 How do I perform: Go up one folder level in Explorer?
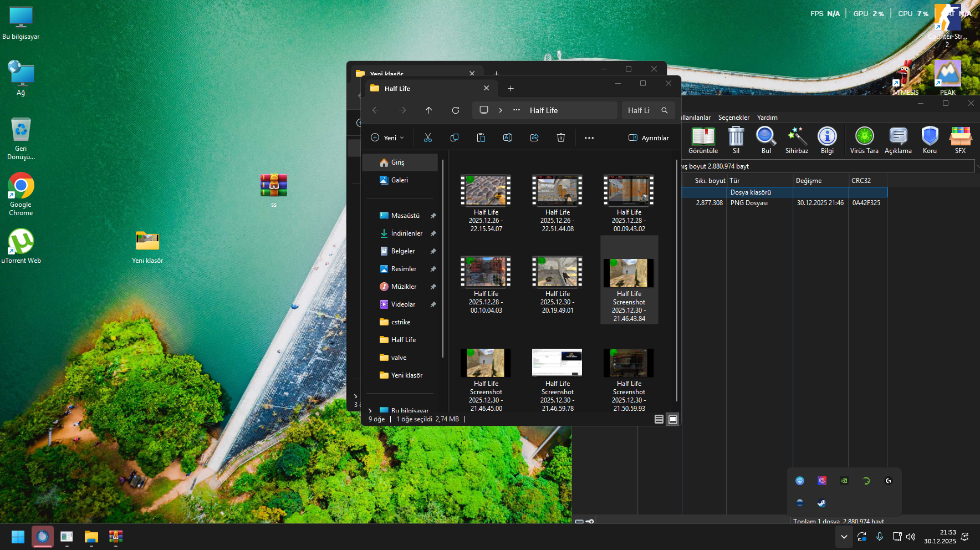429,110
